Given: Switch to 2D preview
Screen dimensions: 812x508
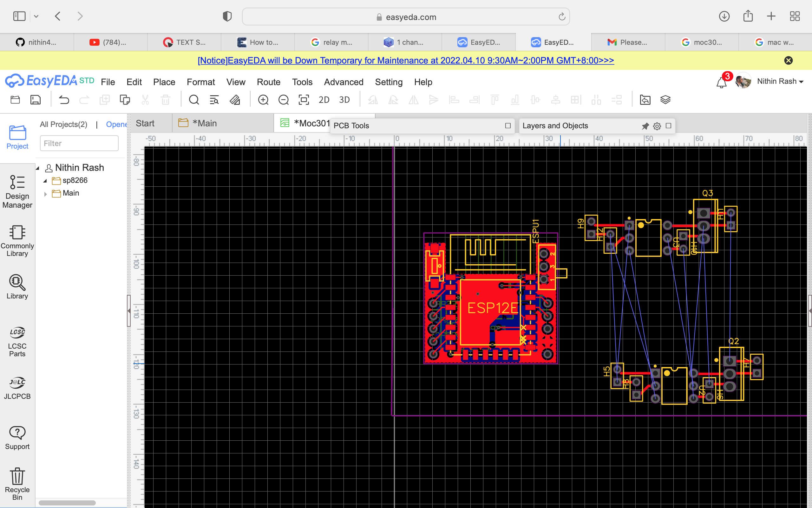Looking at the screenshot, I should (x=324, y=100).
